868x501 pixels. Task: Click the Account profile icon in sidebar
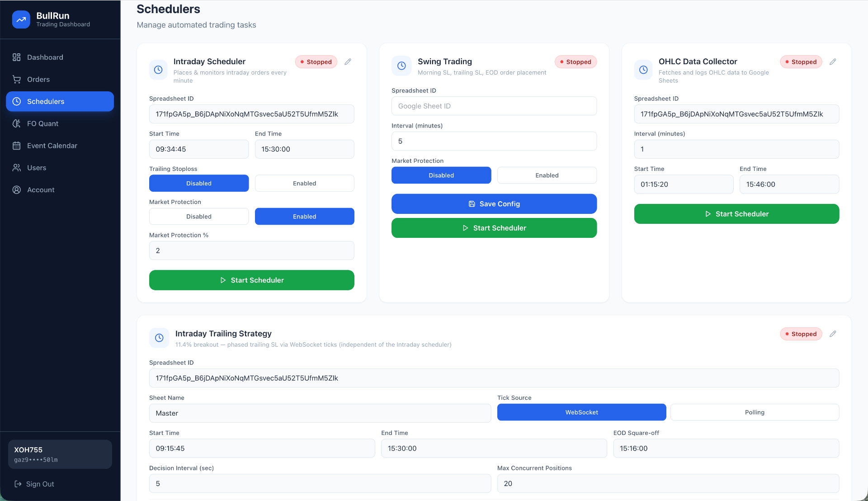click(17, 190)
